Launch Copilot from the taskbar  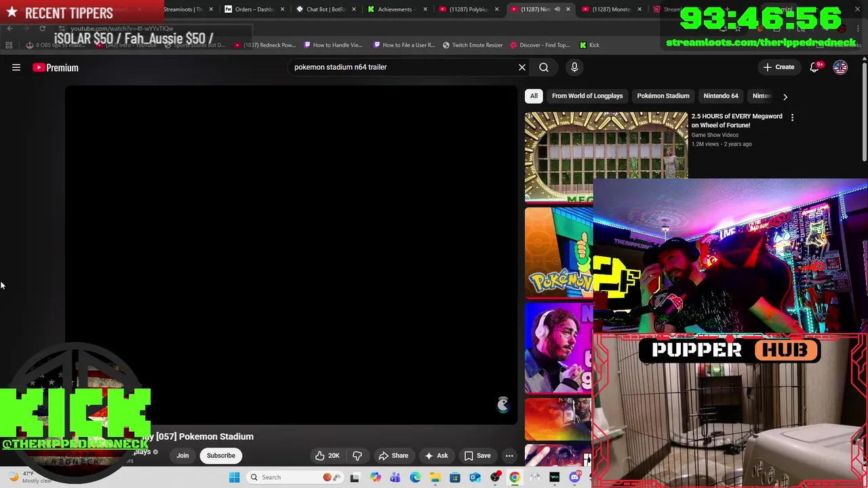(375, 477)
